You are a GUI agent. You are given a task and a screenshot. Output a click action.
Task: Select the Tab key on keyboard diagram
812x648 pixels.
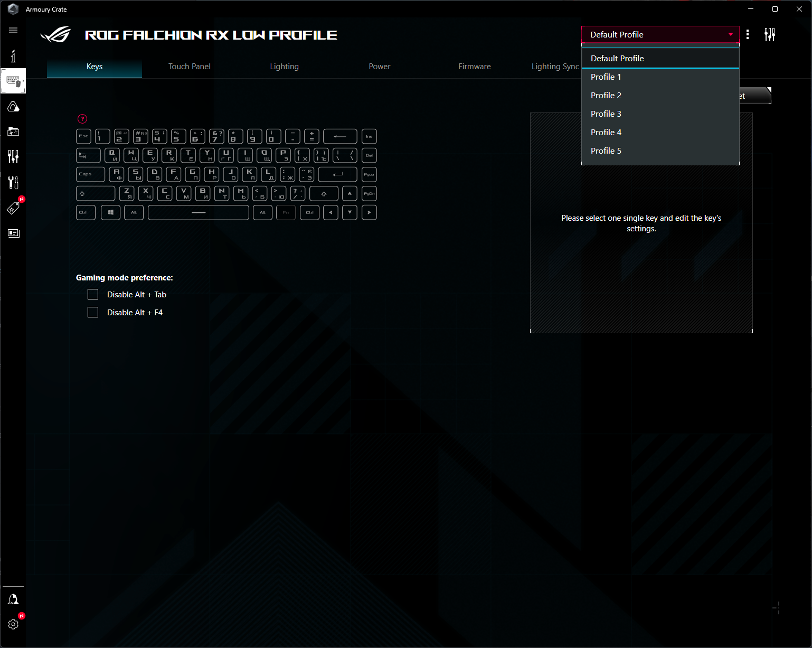click(88, 155)
